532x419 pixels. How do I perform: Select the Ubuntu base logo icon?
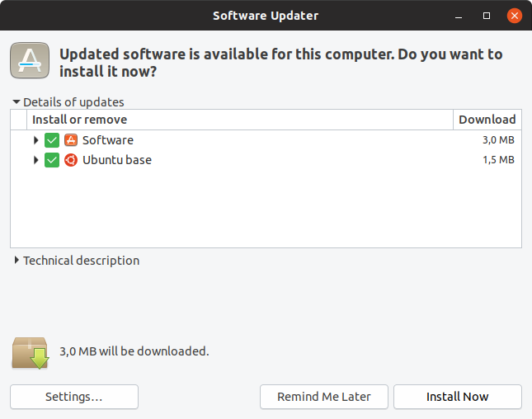71,160
